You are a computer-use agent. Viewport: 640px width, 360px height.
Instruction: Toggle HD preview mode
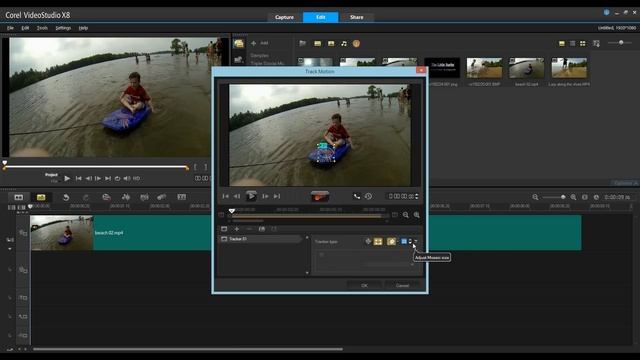coord(136,178)
